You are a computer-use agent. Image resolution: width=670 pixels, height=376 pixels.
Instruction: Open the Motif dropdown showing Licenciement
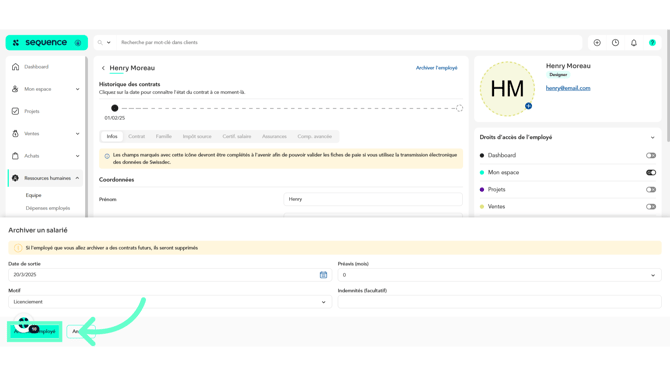(x=170, y=302)
